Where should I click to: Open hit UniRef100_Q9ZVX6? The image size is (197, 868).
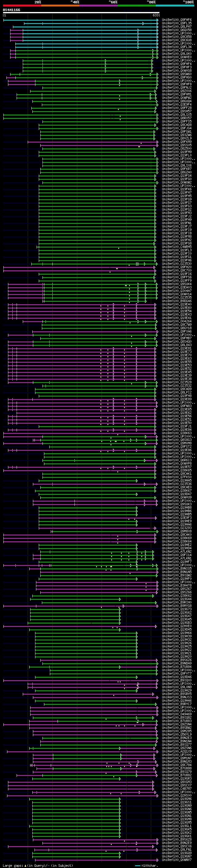coord(177,91)
